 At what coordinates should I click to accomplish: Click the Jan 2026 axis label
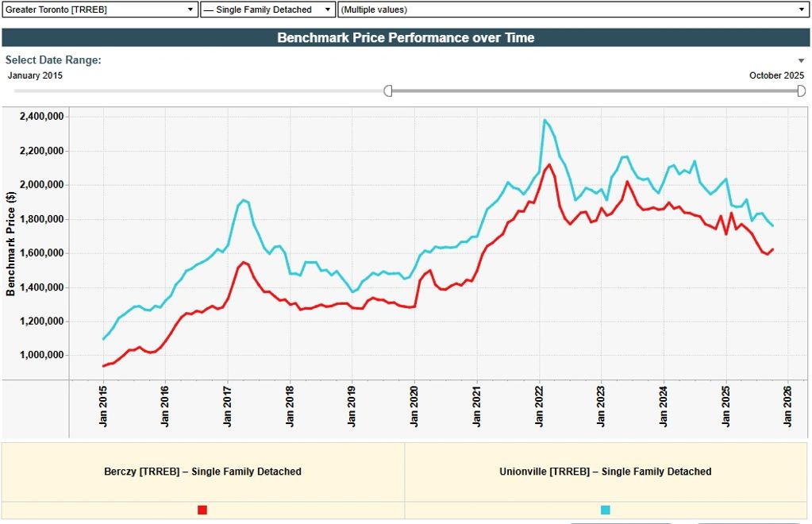(788, 405)
